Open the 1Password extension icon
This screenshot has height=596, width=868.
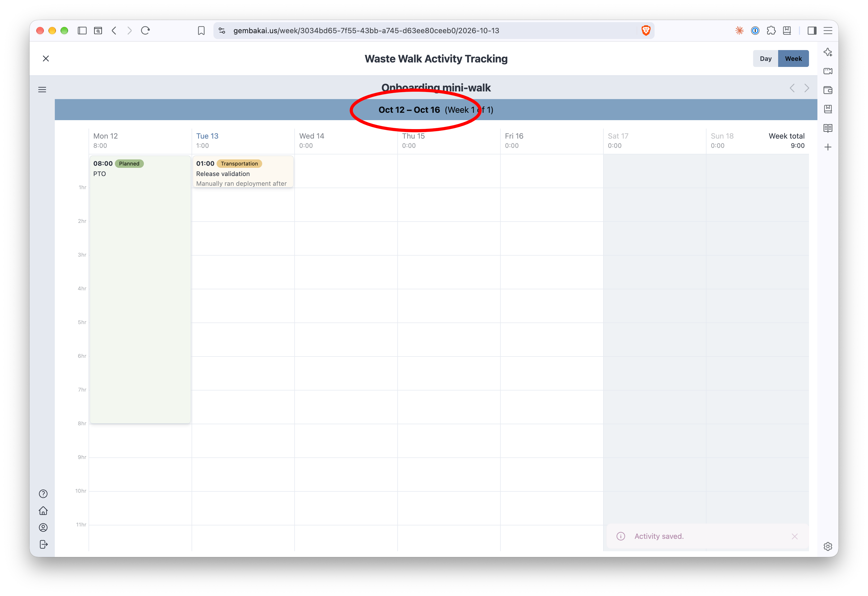click(755, 31)
